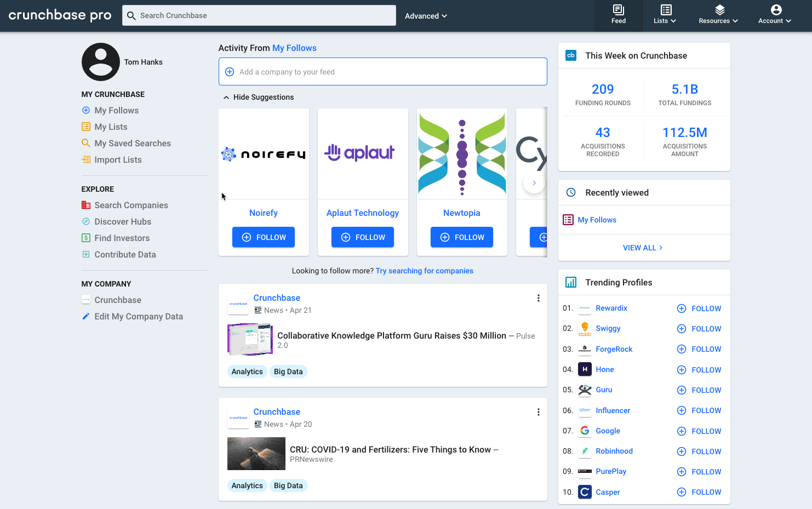Click the Noirefy logo thumbnail
Viewport: 812px width, 509px height.
pyautogui.click(x=264, y=154)
